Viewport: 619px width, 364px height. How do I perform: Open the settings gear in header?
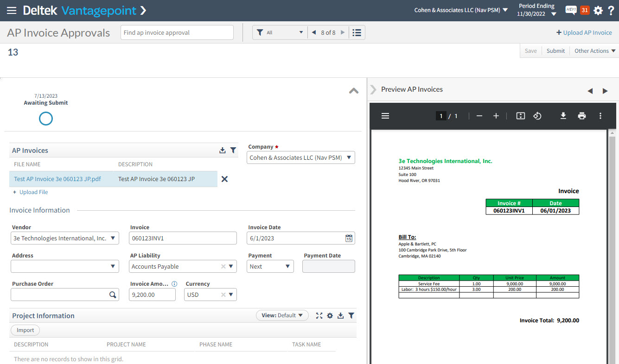(598, 10)
